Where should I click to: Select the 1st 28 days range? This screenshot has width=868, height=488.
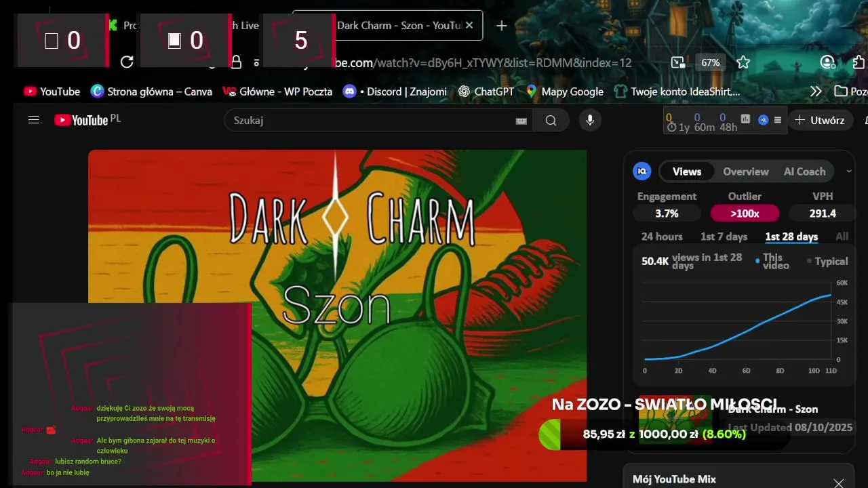click(x=791, y=237)
